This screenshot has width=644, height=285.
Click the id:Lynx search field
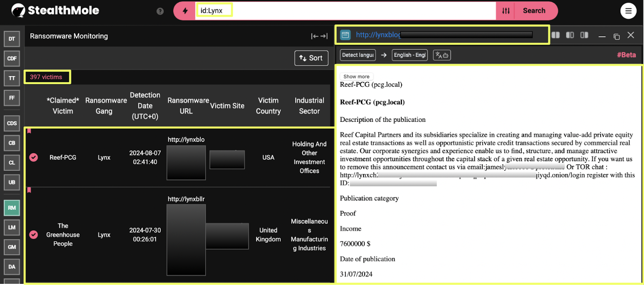345,11
